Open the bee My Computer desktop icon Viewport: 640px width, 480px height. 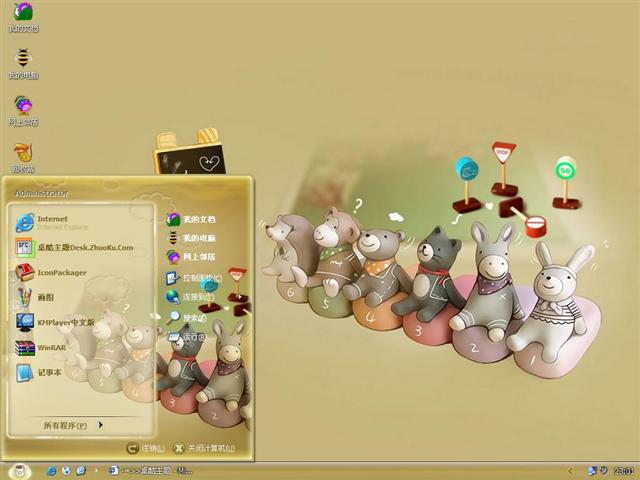coord(23,63)
